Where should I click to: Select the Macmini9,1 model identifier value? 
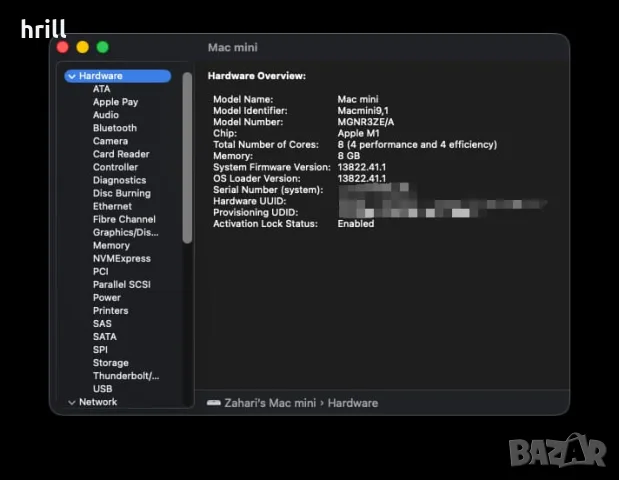point(363,111)
